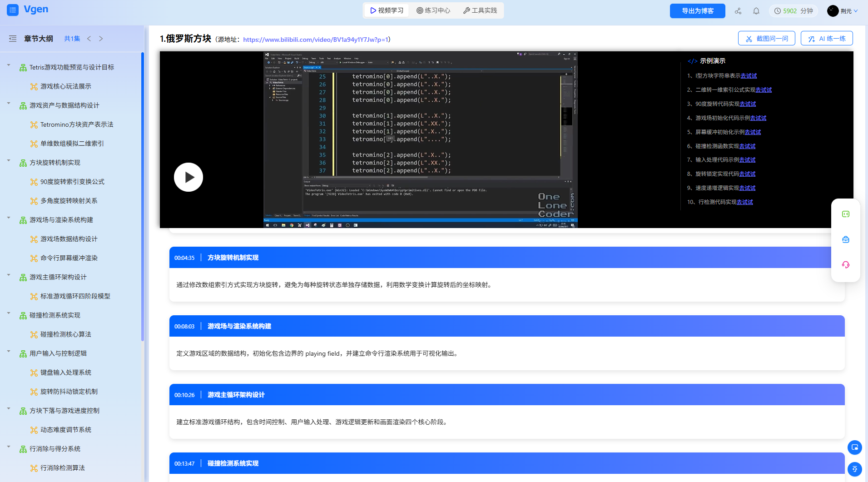Image resolution: width=868 pixels, height=482 pixels.
Task: Select 键盘输入处理系统 outline item
Action: point(66,373)
